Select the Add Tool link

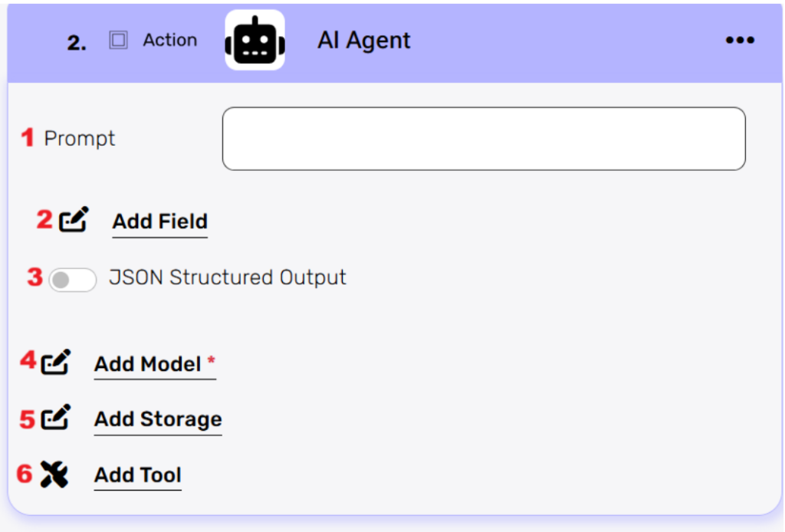[138, 475]
